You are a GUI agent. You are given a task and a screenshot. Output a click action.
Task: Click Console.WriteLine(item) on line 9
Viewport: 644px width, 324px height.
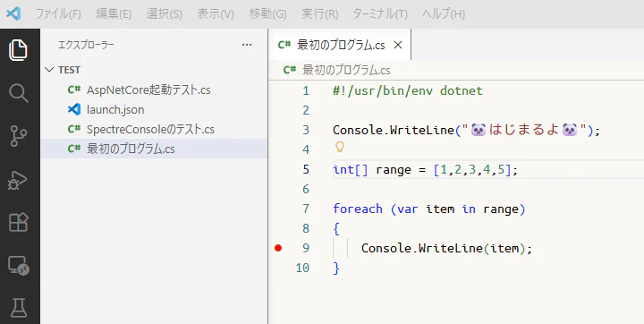[x=447, y=248]
